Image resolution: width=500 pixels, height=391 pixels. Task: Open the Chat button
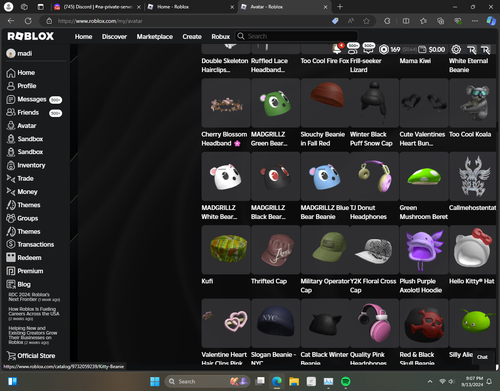point(482,357)
